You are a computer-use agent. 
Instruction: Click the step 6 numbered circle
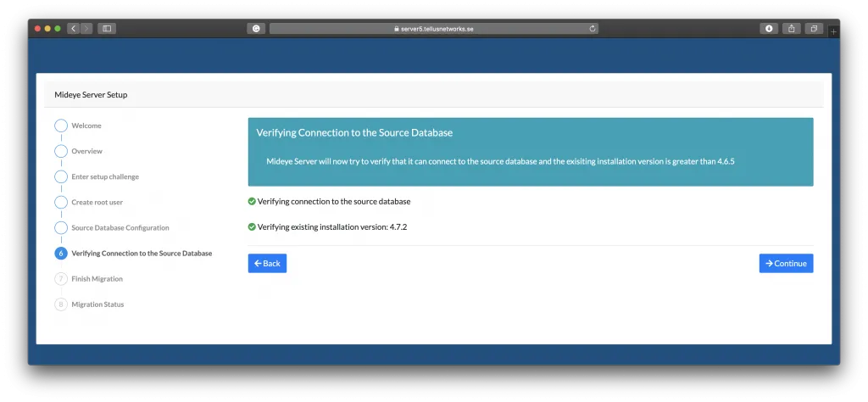tap(61, 253)
